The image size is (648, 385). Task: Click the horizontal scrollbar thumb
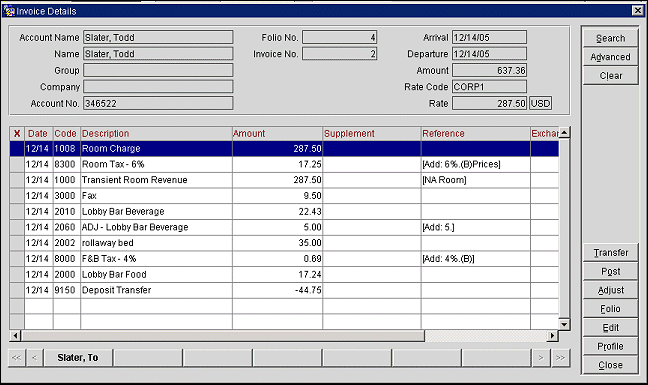click(x=223, y=336)
